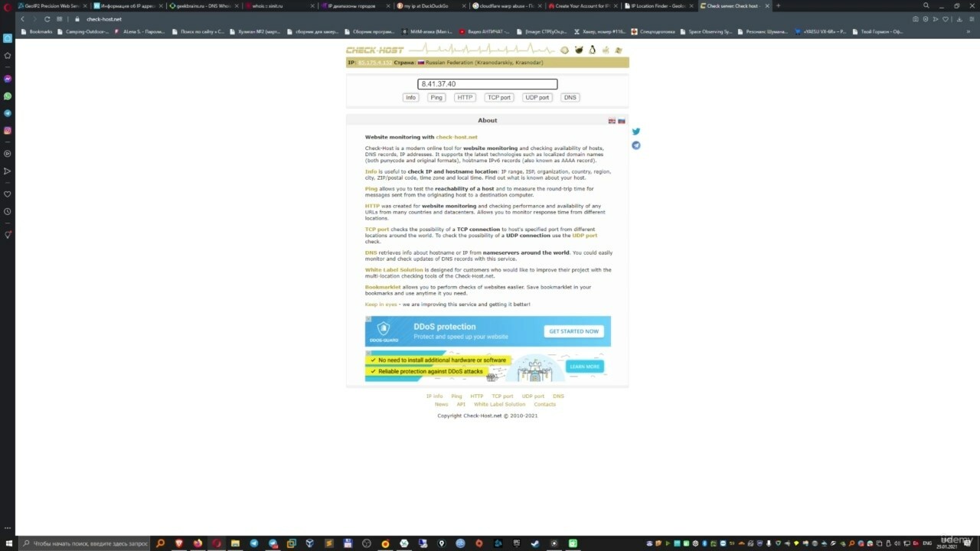Screen dimensions: 980x551
Task: Open the Twitter share icon
Action: click(635, 132)
